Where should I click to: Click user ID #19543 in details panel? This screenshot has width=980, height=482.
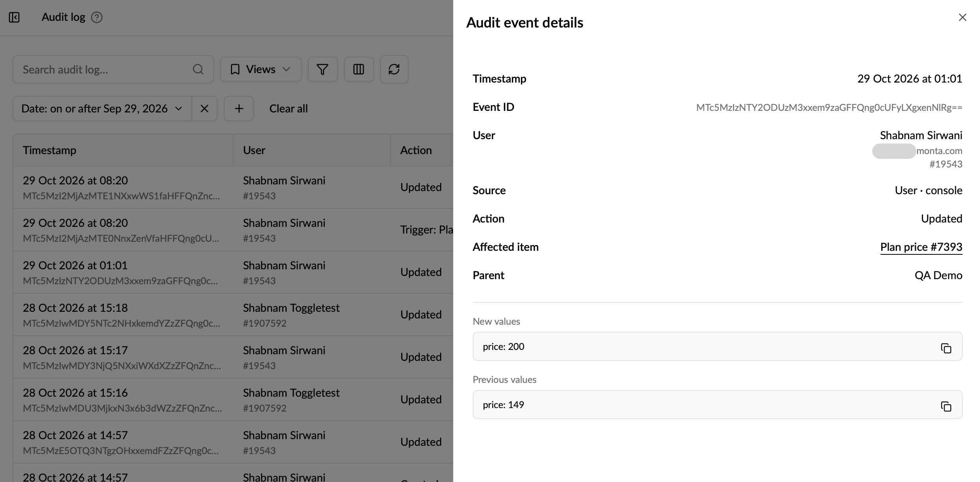pyautogui.click(x=946, y=164)
